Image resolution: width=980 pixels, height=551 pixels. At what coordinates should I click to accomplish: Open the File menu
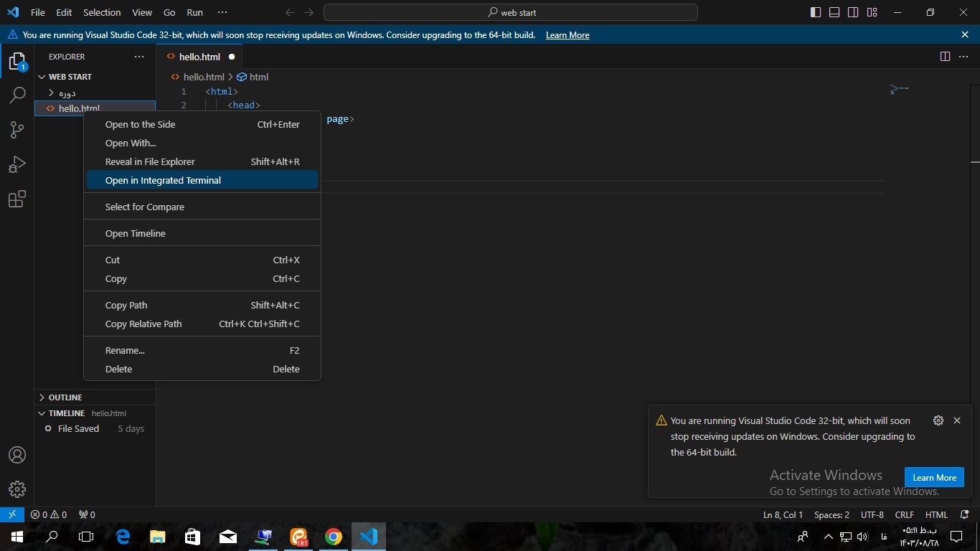[38, 12]
